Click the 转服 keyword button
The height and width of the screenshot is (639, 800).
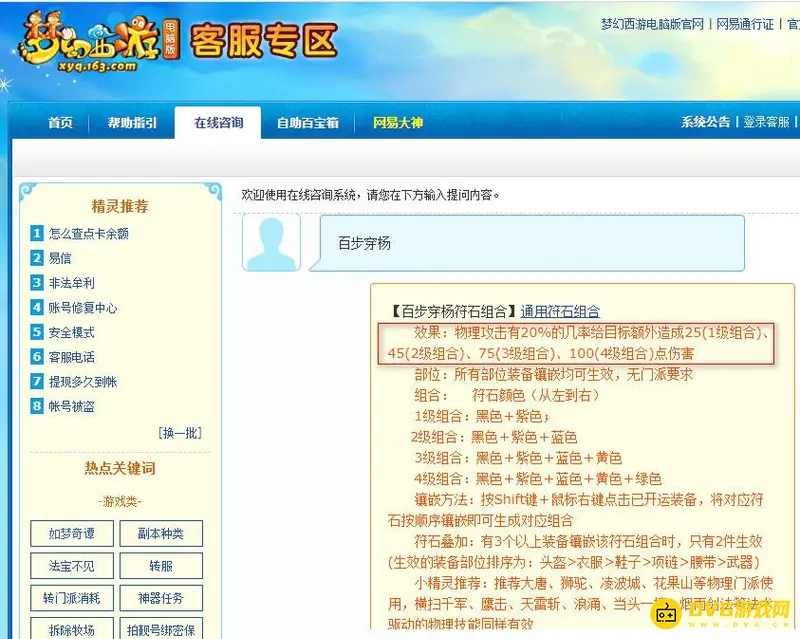point(161,566)
